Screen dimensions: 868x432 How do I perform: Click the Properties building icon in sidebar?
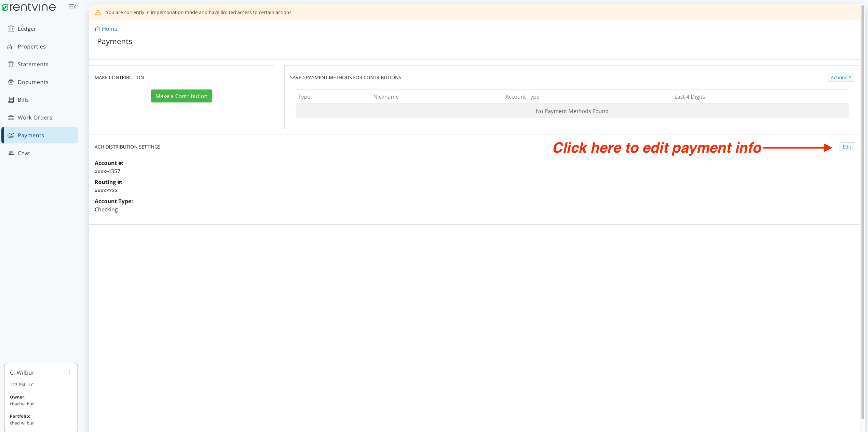click(x=11, y=46)
